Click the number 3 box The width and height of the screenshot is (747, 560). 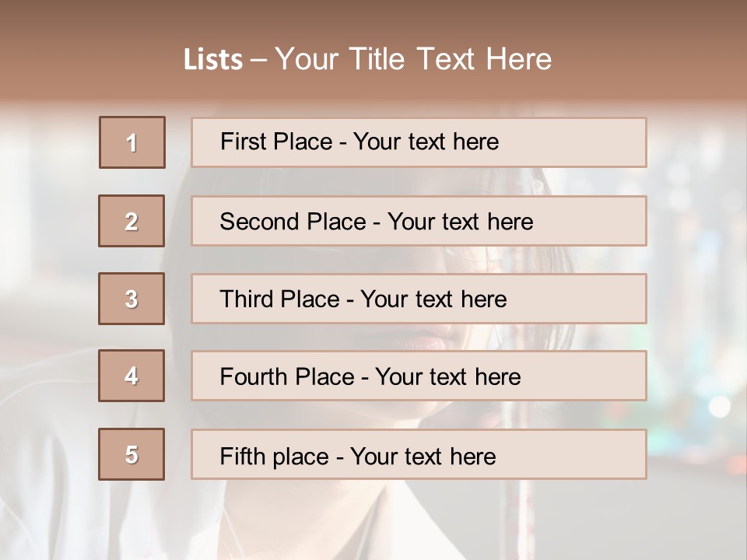coord(132,299)
